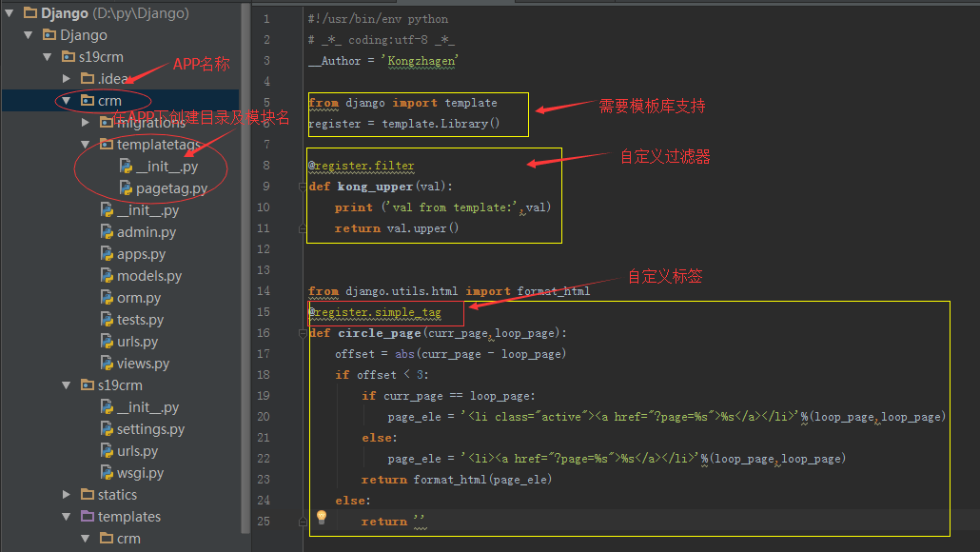Fold circle_page function at line 16 gutter
The image size is (980, 552).
pos(303,333)
